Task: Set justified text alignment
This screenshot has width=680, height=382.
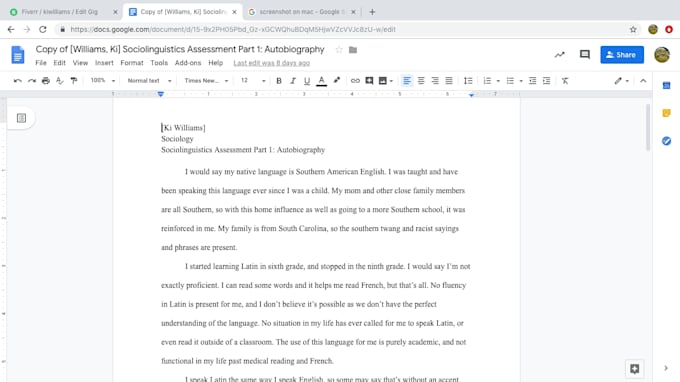Action: (449, 81)
